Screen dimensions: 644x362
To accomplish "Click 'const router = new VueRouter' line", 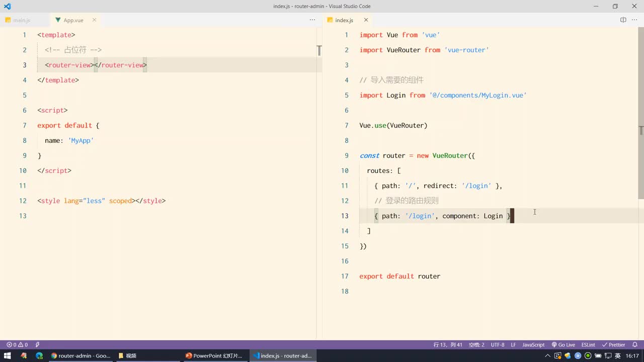I will click(x=417, y=155).
